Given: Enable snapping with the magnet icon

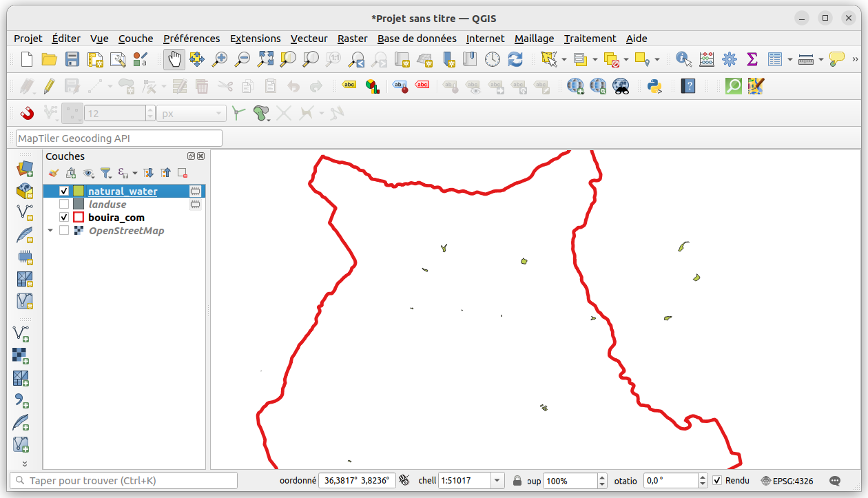Looking at the screenshot, I should point(27,113).
